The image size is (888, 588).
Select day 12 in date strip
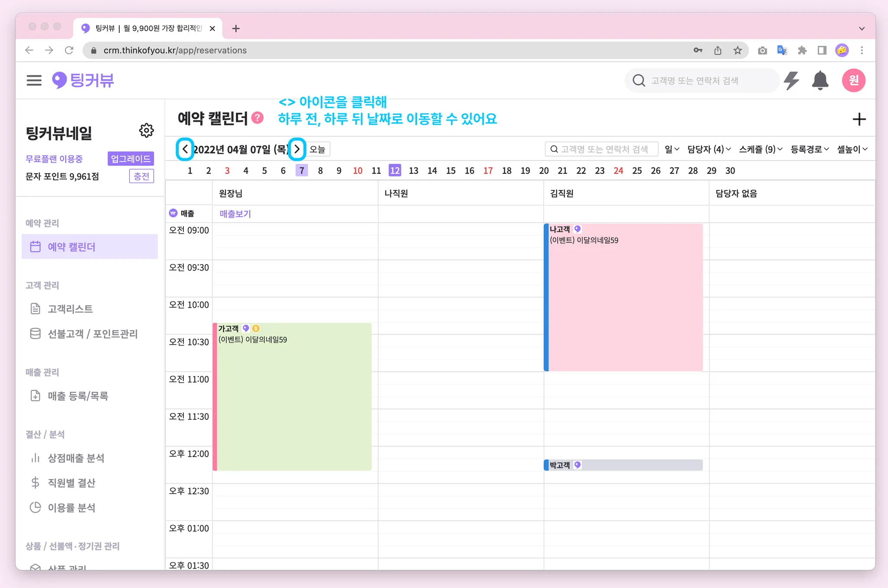[x=395, y=170]
